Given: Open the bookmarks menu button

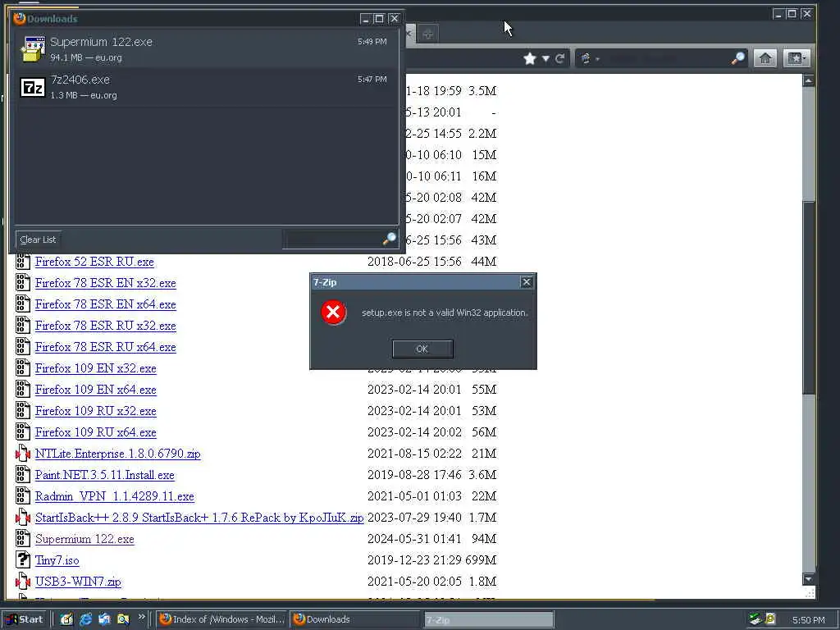Looking at the screenshot, I should (x=797, y=58).
